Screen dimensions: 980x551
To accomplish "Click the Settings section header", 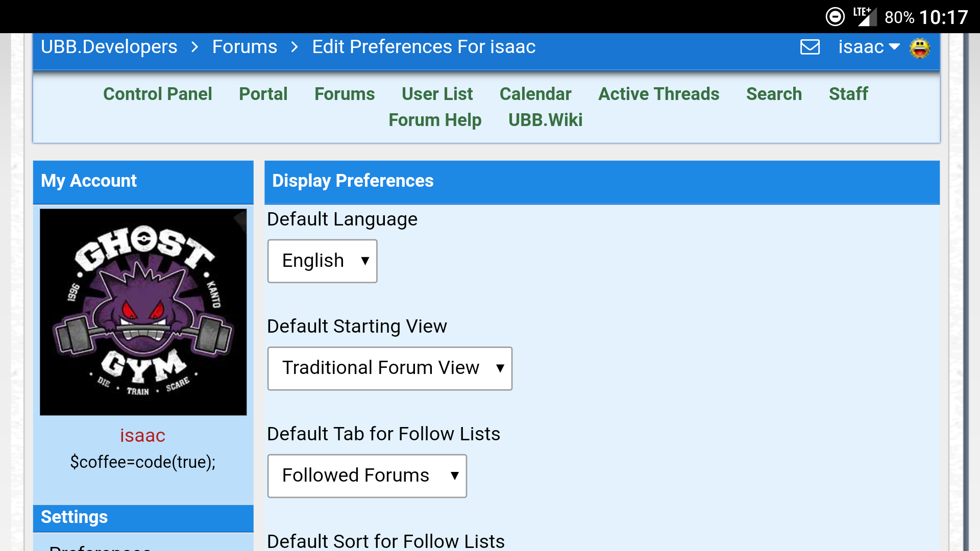I will (143, 518).
